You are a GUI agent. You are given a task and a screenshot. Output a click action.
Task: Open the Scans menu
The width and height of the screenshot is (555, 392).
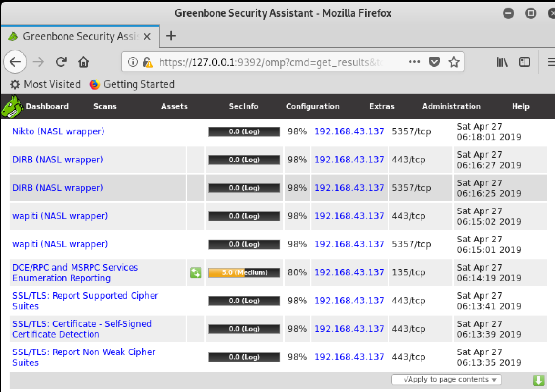click(x=105, y=106)
